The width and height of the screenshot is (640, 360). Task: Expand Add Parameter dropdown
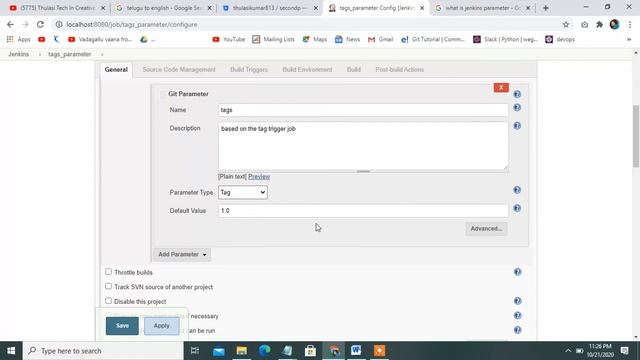point(182,254)
